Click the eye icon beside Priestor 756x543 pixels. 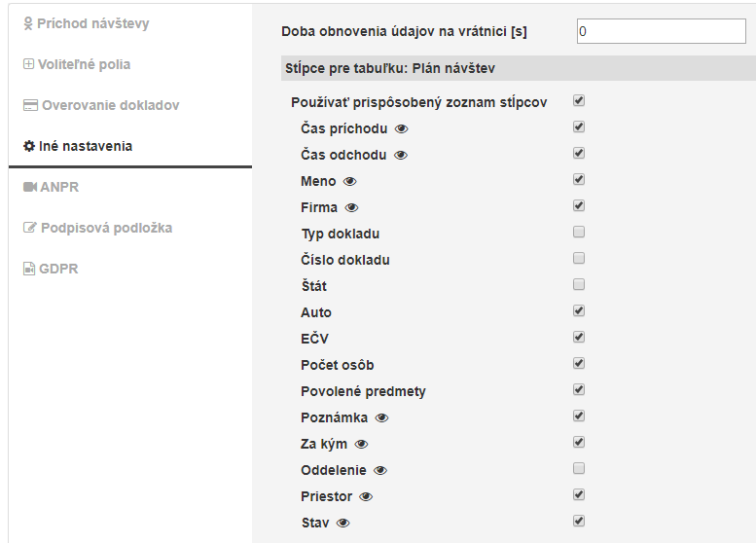(366, 496)
